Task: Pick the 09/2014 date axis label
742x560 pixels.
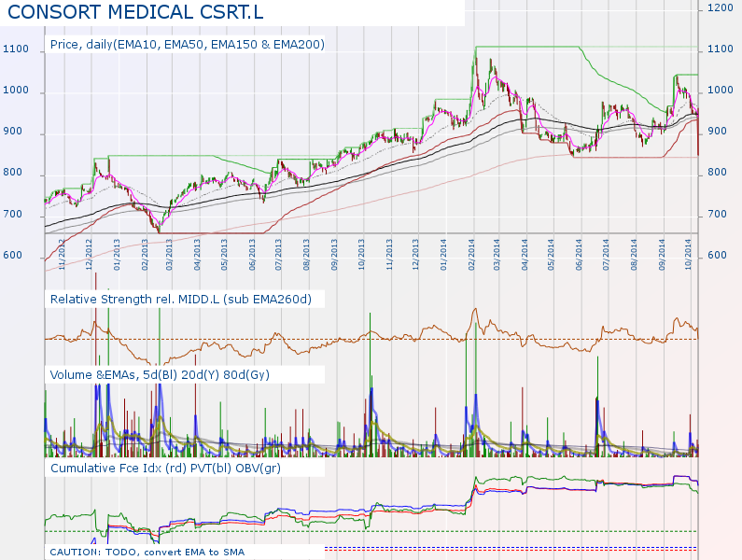Action: (x=662, y=254)
